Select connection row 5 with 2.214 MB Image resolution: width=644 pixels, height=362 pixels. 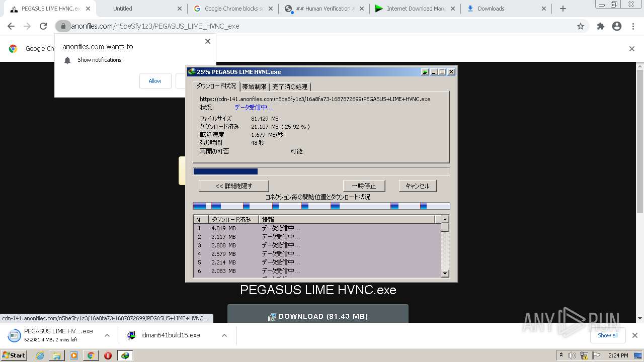pyautogui.click(x=317, y=262)
